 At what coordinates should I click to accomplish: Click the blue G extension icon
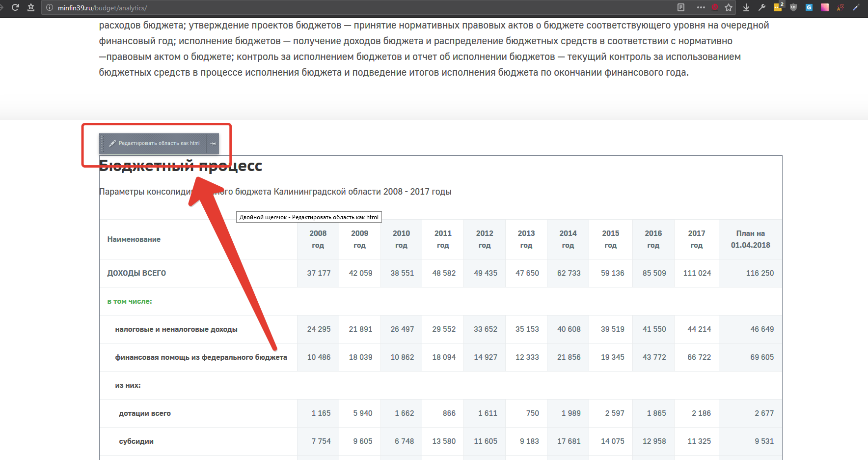click(x=809, y=7)
